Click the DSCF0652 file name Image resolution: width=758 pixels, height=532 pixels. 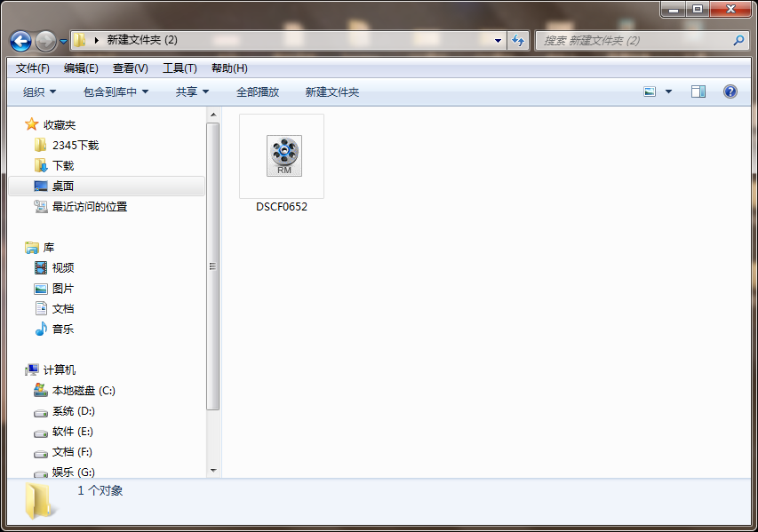282,207
